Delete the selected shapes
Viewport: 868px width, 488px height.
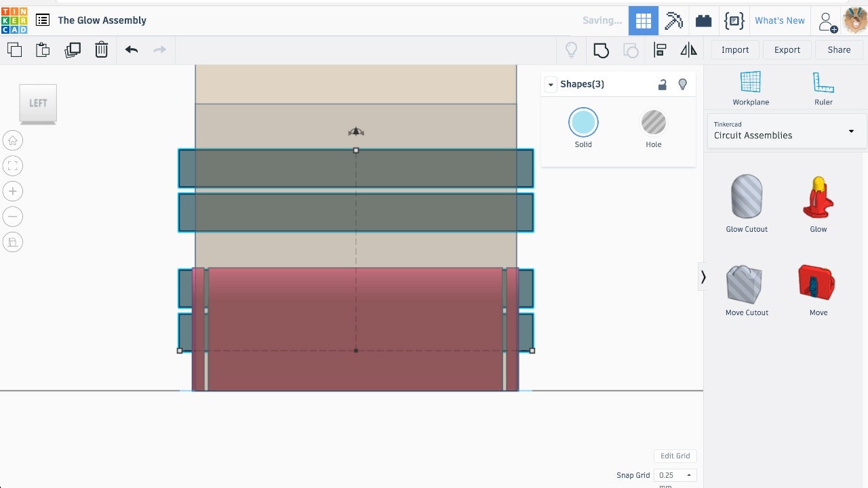click(x=101, y=49)
